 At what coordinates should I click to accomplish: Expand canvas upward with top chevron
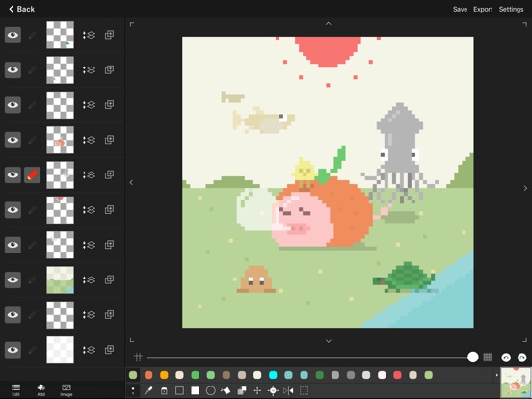tap(328, 24)
